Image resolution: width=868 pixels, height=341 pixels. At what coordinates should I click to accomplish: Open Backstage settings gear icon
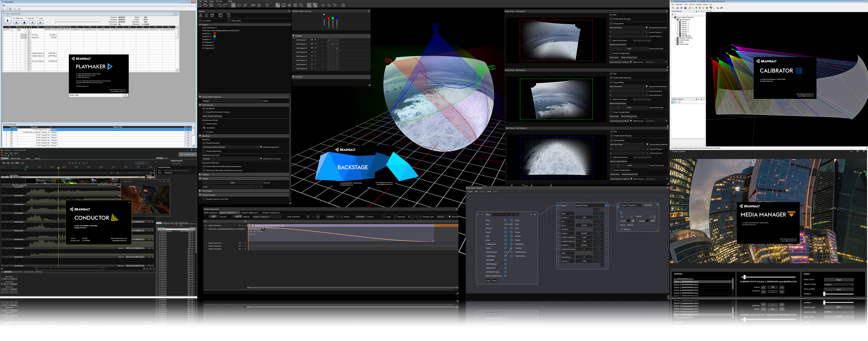click(x=343, y=5)
